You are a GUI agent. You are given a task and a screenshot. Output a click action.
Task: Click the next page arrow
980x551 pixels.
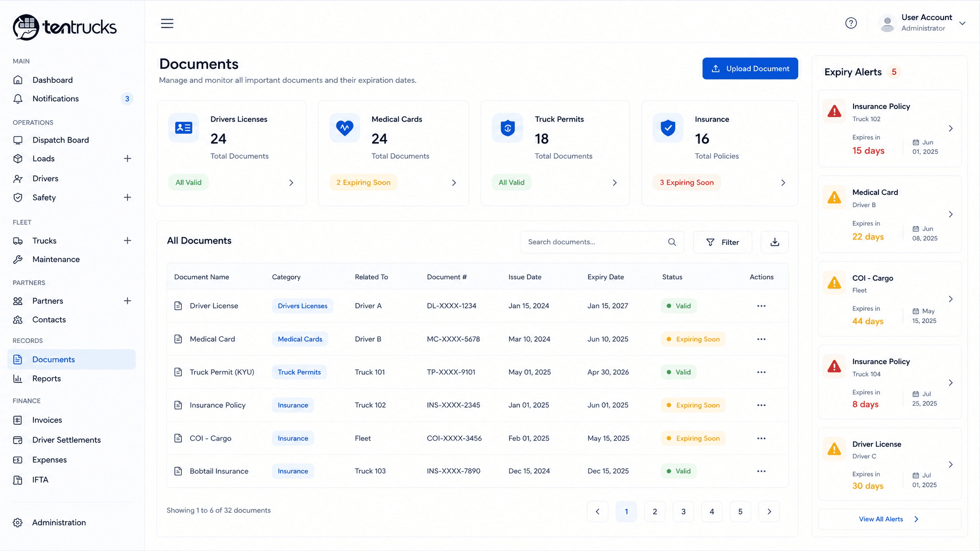[769, 511]
